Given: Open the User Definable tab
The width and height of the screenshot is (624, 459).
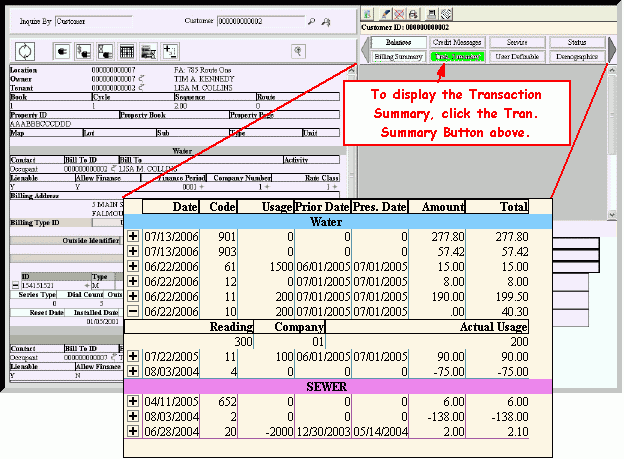Looking at the screenshot, I should (517, 57).
